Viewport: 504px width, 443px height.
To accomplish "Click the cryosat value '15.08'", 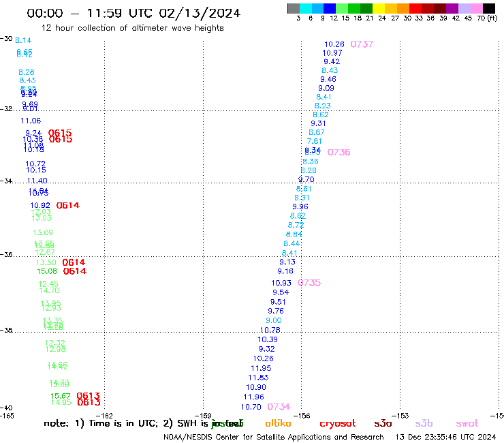I will coord(47,271).
